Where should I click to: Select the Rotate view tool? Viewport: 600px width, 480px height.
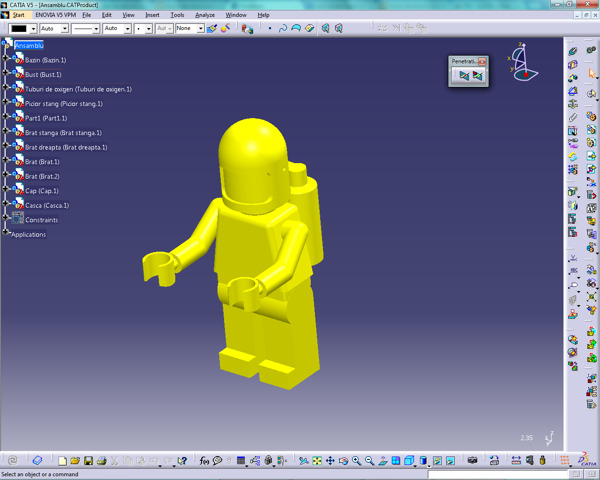click(x=343, y=460)
